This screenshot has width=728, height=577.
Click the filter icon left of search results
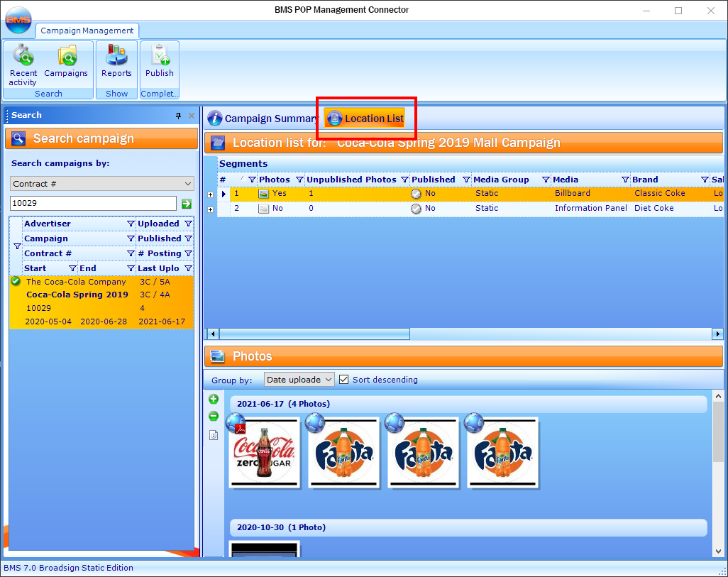tap(17, 246)
